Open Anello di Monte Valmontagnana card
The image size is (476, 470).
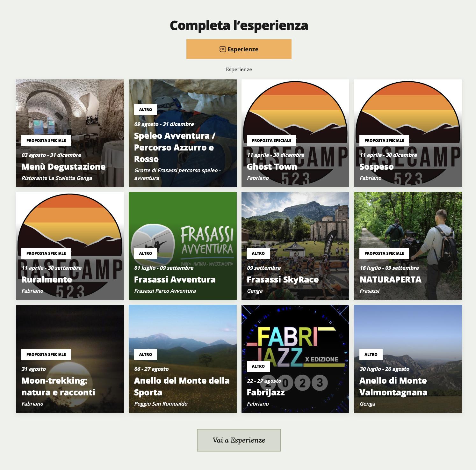[x=408, y=359]
